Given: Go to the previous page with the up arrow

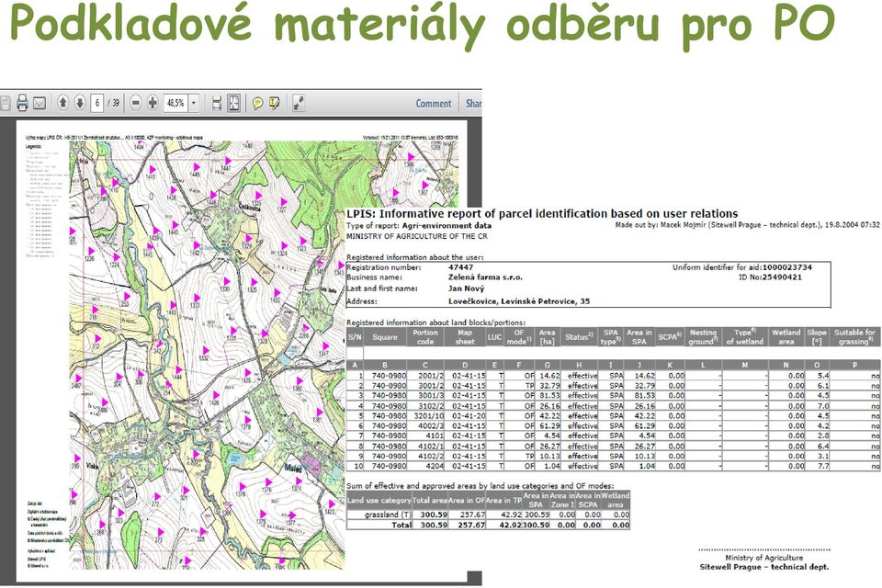Looking at the screenshot, I should pyautogui.click(x=63, y=103).
